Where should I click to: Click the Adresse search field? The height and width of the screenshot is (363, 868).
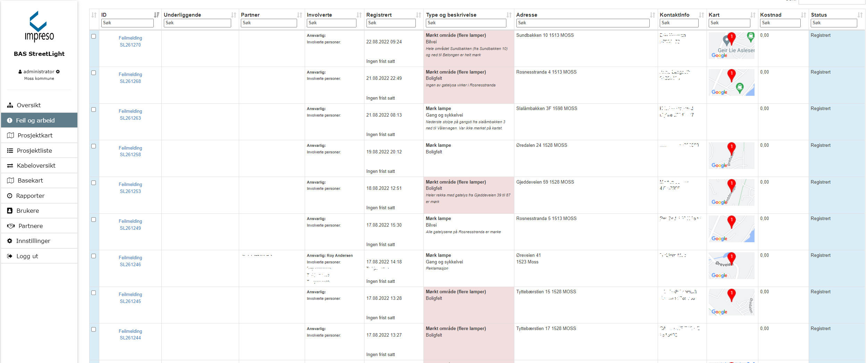coord(582,23)
